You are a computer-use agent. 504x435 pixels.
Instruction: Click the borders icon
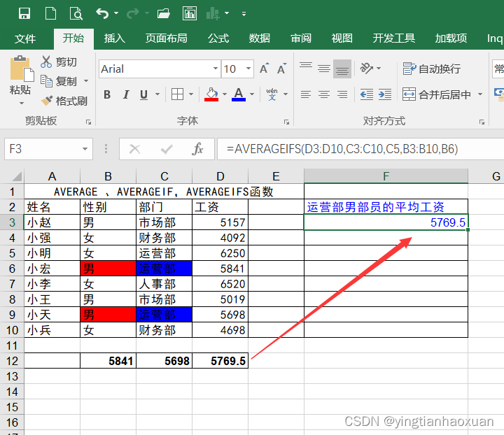[x=177, y=94]
